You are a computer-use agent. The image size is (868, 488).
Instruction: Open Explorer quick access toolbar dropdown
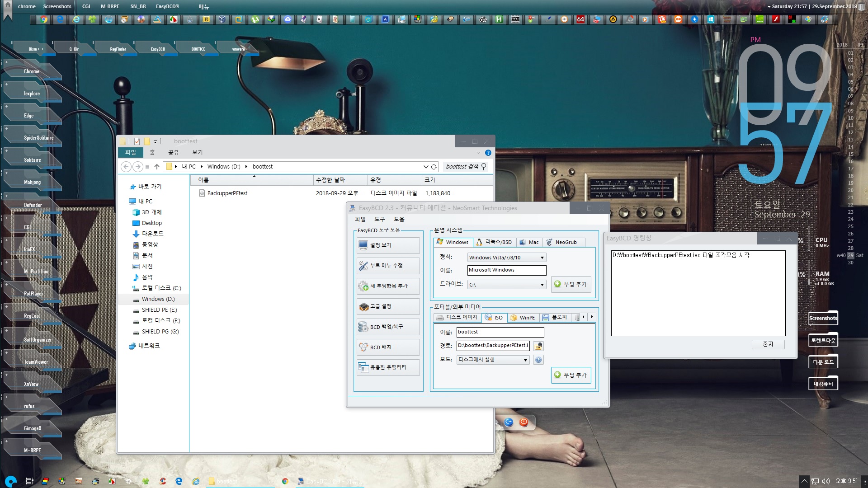(x=155, y=141)
